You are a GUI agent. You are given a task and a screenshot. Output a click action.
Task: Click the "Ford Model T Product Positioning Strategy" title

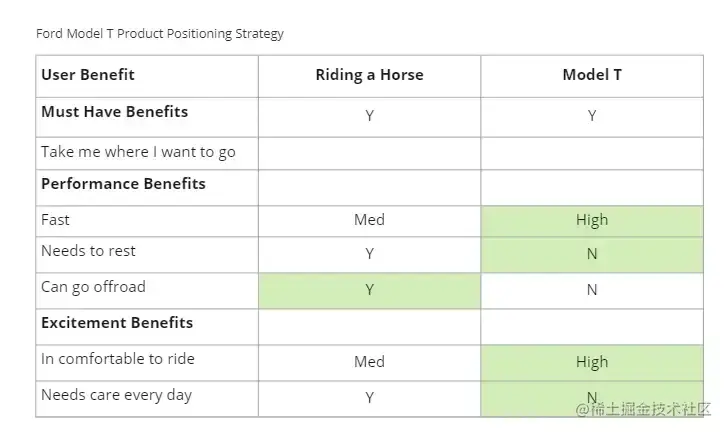pyautogui.click(x=160, y=33)
